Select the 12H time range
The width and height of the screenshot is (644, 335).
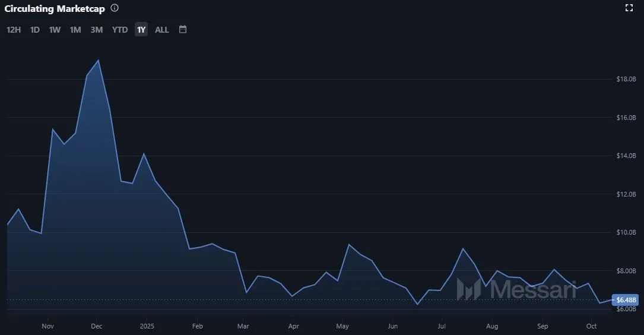pos(14,30)
